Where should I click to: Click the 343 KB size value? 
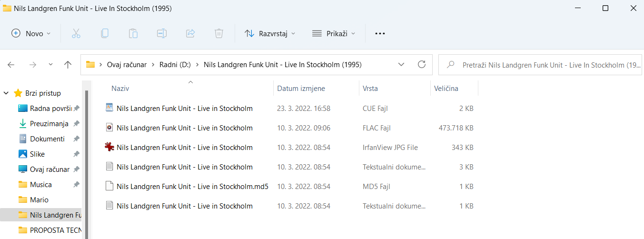[x=463, y=147]
